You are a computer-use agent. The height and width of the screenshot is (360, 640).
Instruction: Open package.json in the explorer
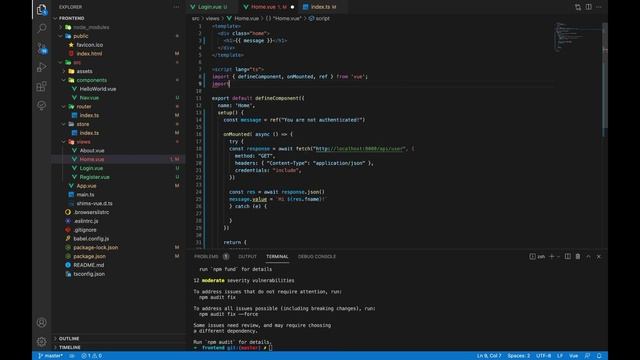[x=89, y=256]
